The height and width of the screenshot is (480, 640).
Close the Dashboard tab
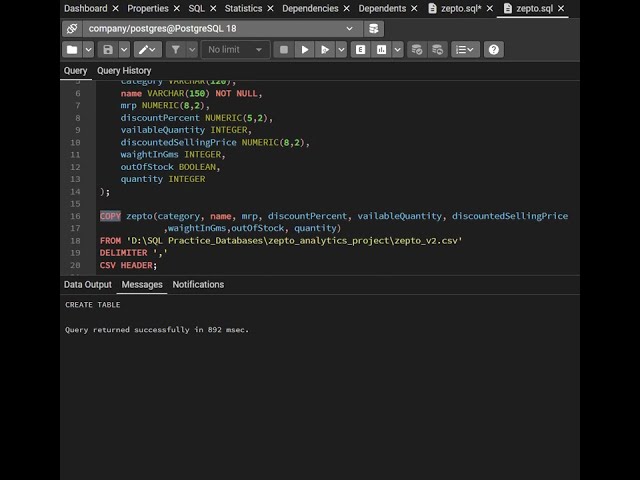(x=116, y=9)
